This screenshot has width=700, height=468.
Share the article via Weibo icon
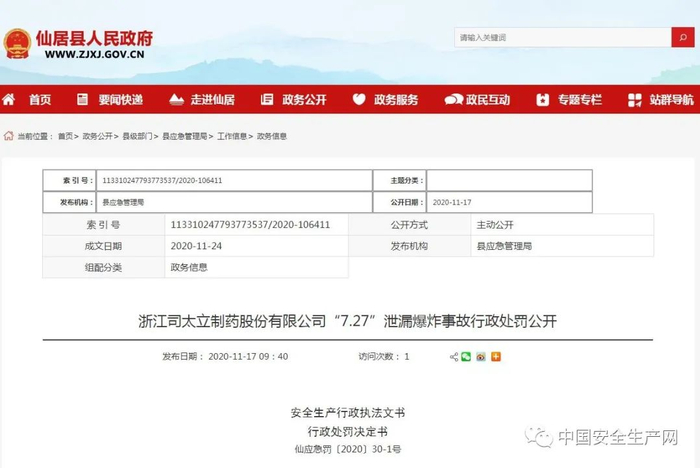[481, 357]
